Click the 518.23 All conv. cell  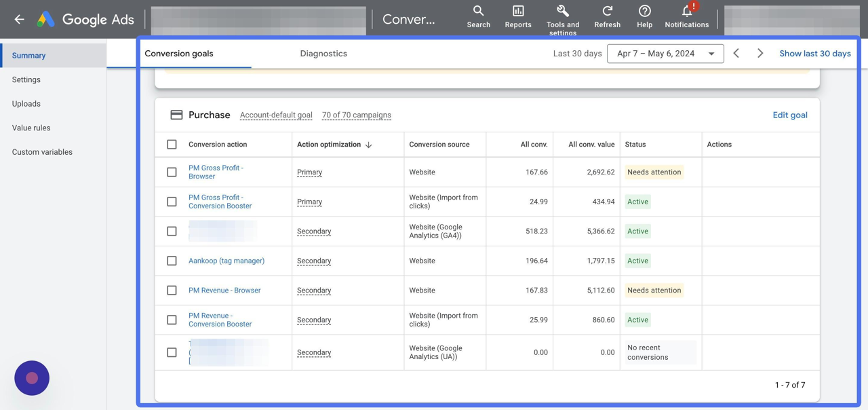tap(536, 231)
